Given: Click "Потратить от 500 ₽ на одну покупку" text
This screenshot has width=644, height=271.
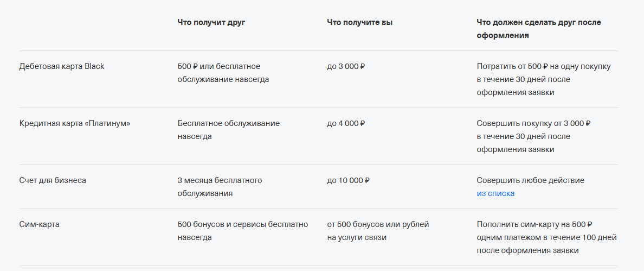Looking at the screenshot, I should tap(544, 66).
